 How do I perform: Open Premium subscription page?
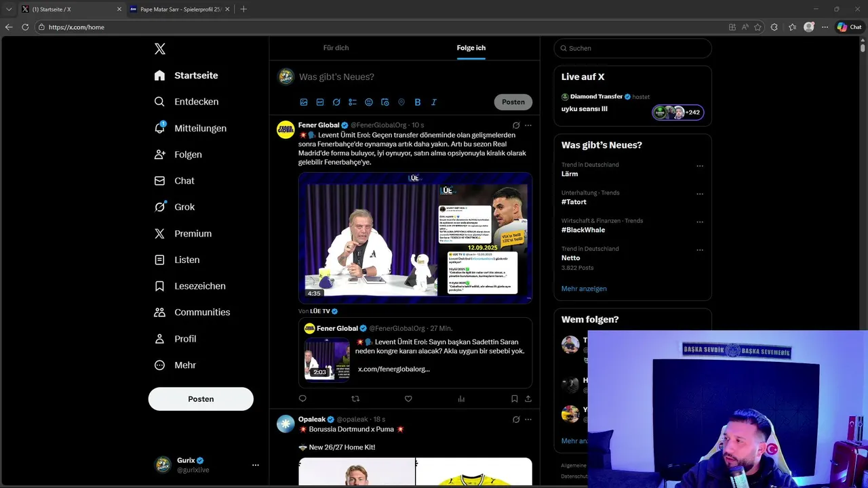coord(183,233)
